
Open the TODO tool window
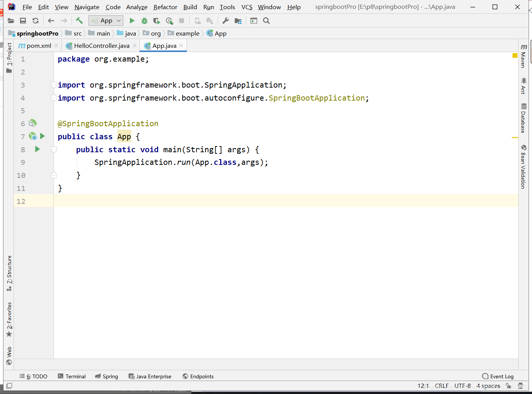pos(33,376)
